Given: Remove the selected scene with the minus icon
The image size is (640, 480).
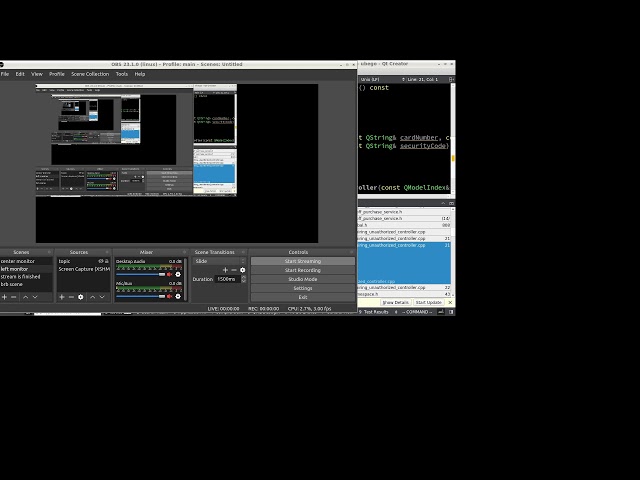Looking at the screenshot, I should pyautogui.click(x=13, y=297).
